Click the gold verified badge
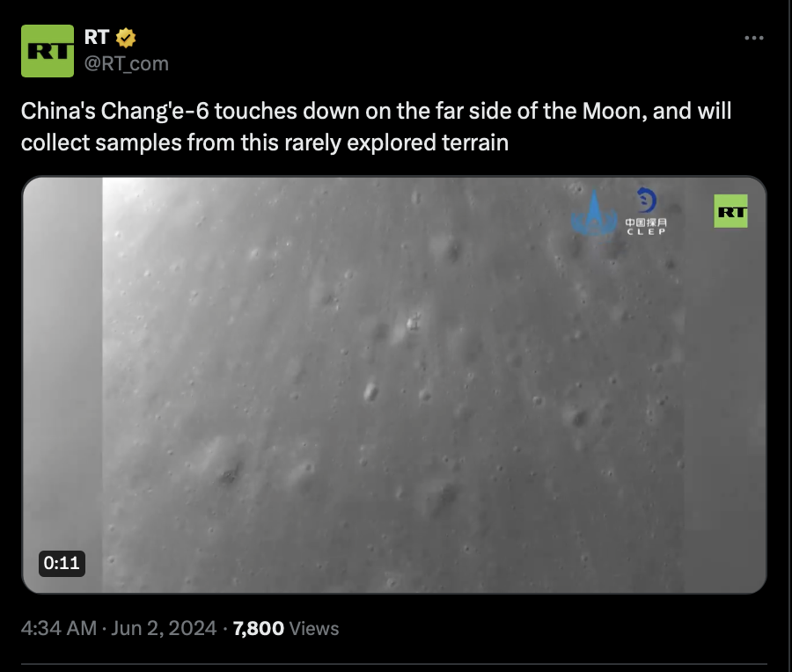The image size is (792, 672). [126, 38]
